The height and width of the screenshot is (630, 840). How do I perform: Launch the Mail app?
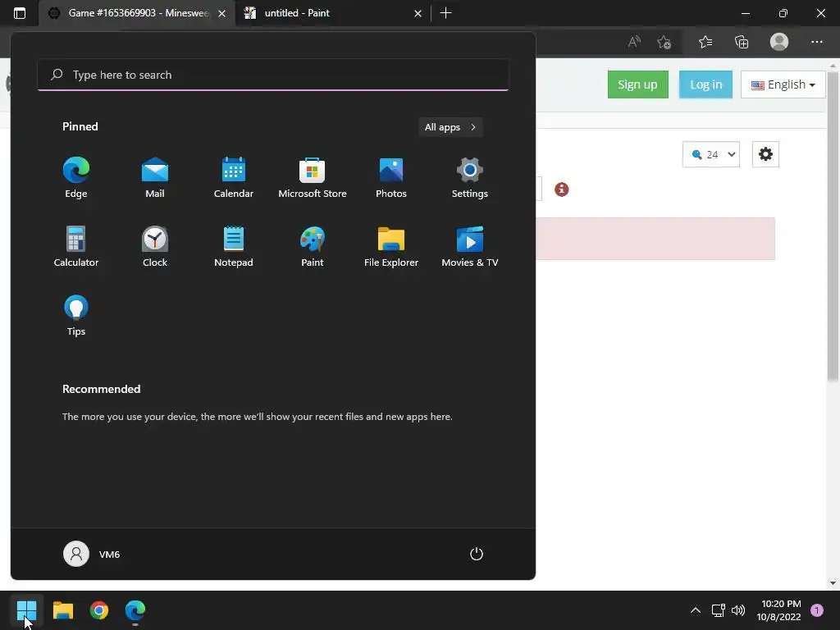(x=155, y=178)
